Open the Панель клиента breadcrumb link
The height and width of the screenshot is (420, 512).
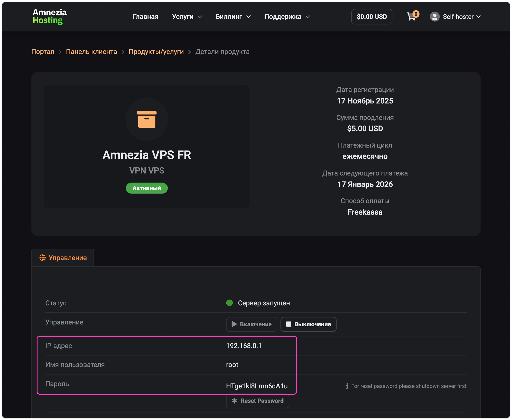(x=91, y=52)
